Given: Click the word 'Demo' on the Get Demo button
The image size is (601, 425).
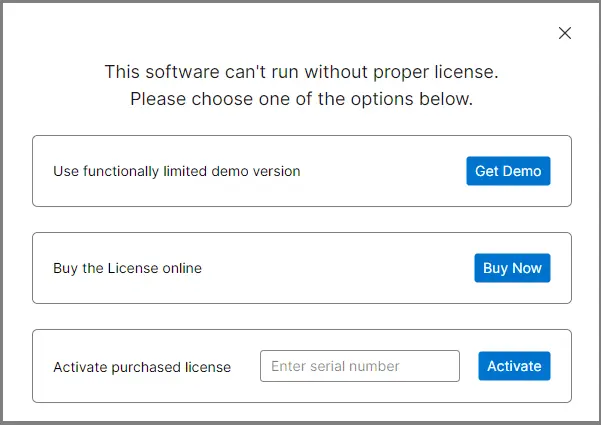Looking at the screenshot, I should tap(522, 171).
